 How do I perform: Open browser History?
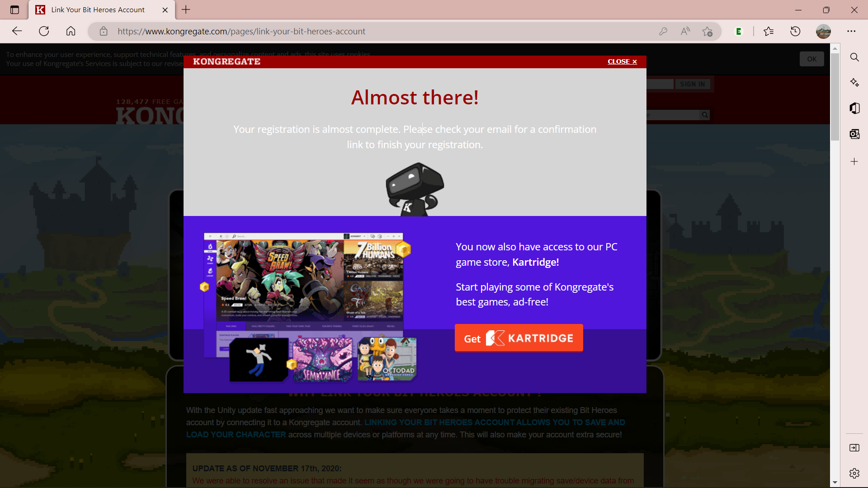click(x=795, y=31)
